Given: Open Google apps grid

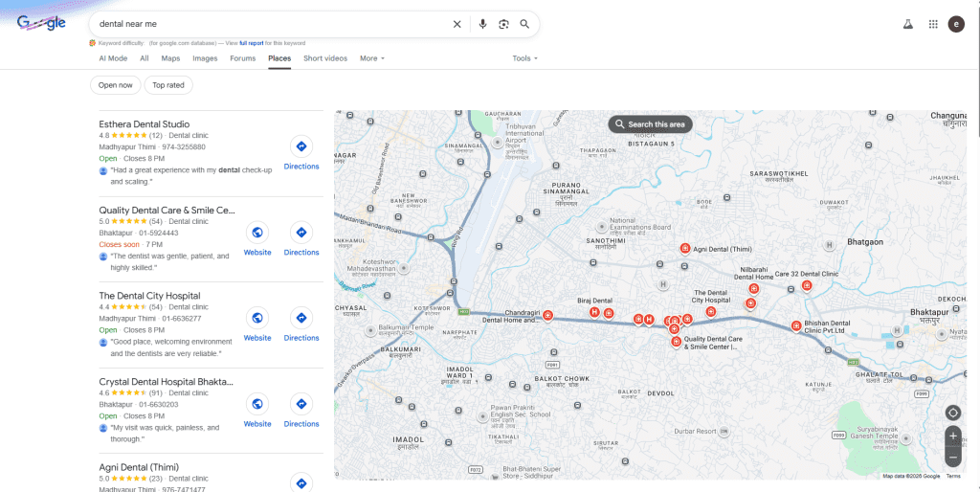Looking at the screenshot, I should tap(933, 24).
